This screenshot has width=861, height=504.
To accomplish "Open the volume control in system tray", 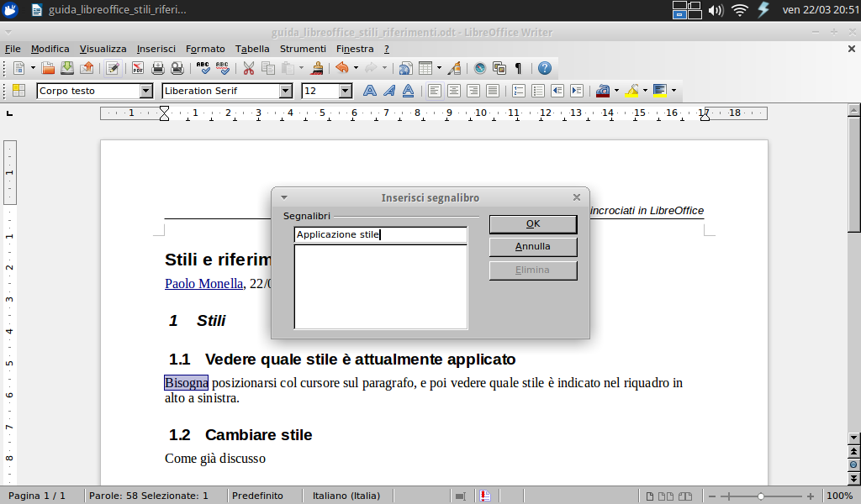I will 716,10.
